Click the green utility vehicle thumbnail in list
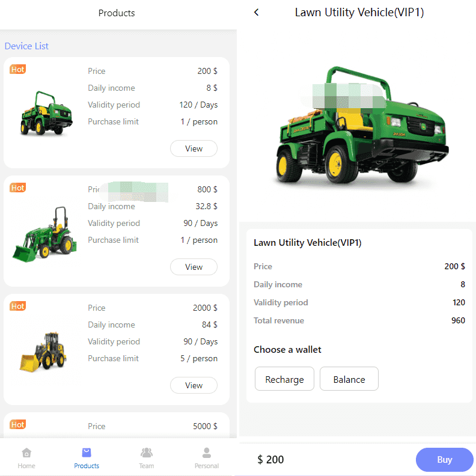 46,112
